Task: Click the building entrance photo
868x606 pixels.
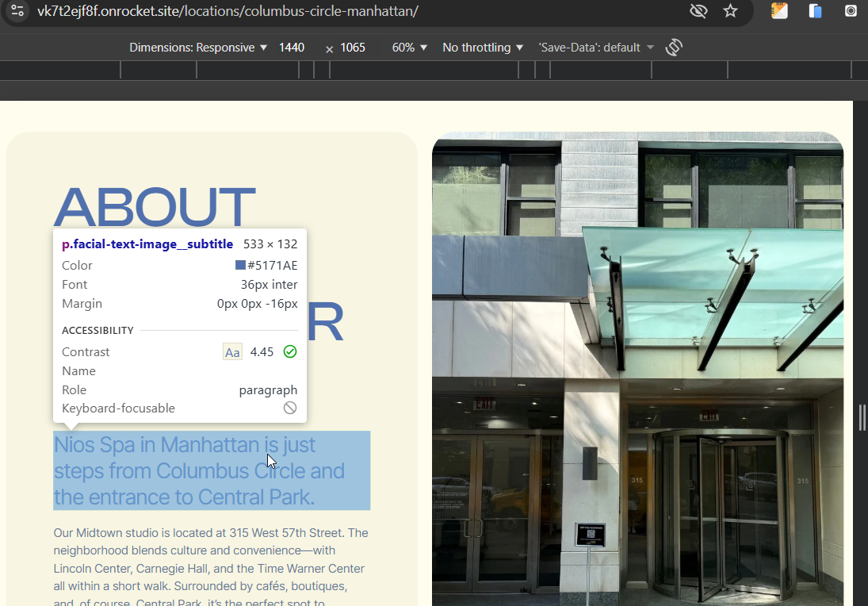Action: click(637, 369)
